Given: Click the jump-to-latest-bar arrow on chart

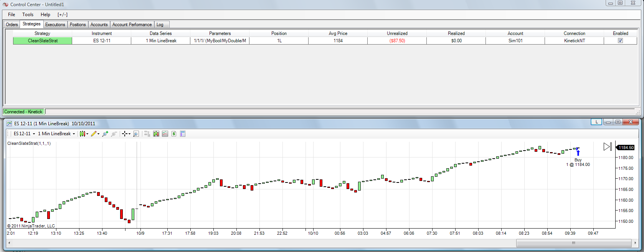Looking at the screenshot, I should point(608,147).
